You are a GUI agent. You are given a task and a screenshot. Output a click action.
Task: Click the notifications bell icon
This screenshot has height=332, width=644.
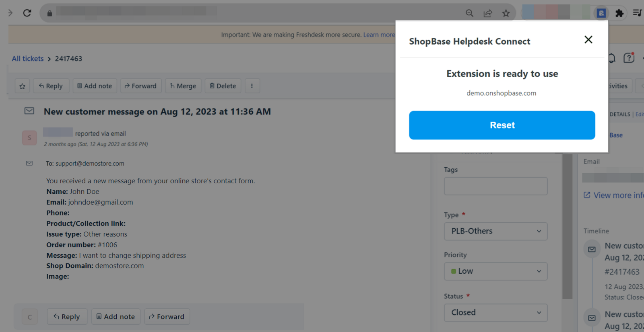point(611,58)
